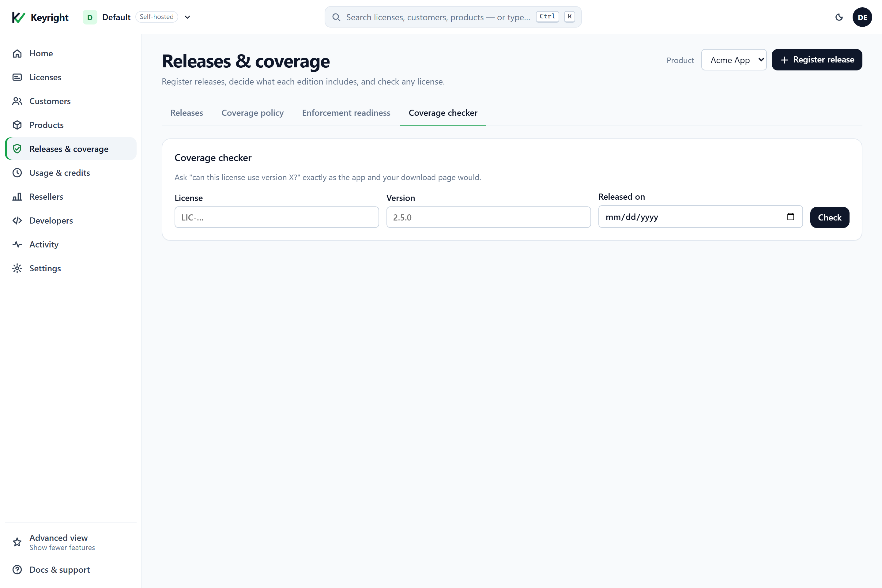This screenshot has width=882, height=588.
Task: Click the Activity pulse icon
Action: [x=17, y=244]
